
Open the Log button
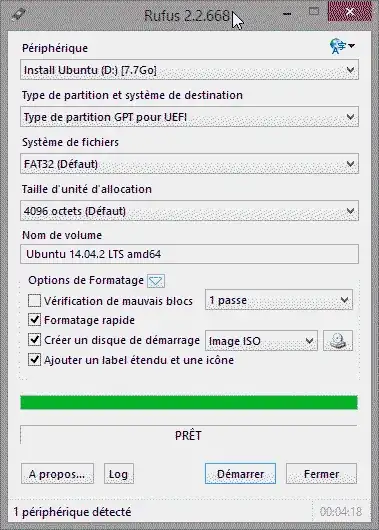119,474
